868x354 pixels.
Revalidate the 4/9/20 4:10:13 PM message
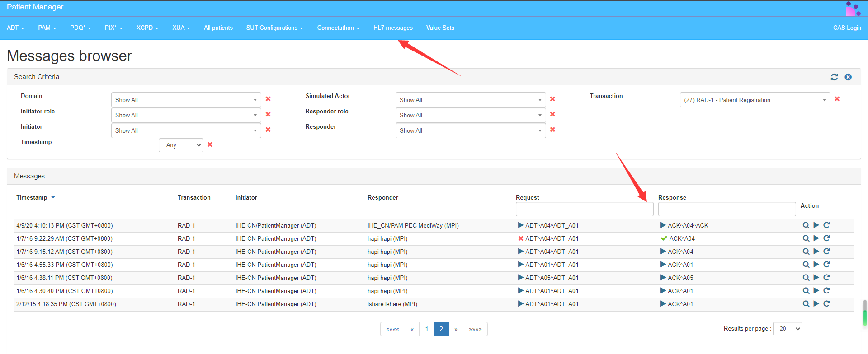pyautogui.click(x=826, y=225)
